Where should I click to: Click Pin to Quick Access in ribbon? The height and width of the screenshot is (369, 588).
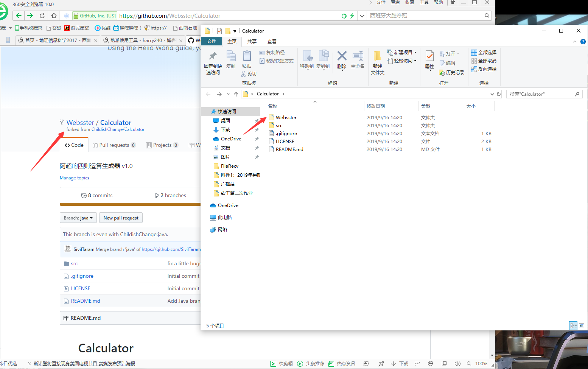(x=213, y=63)
